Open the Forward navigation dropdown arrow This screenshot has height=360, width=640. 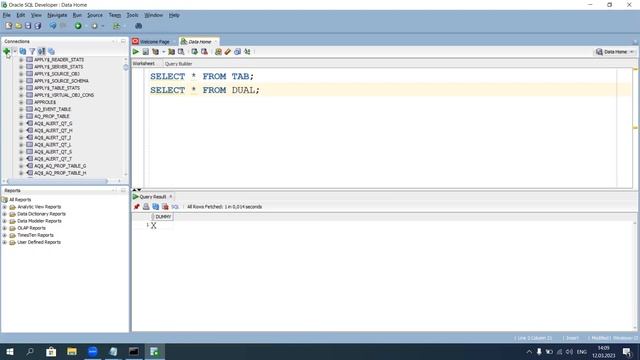[x=102, y=26]
